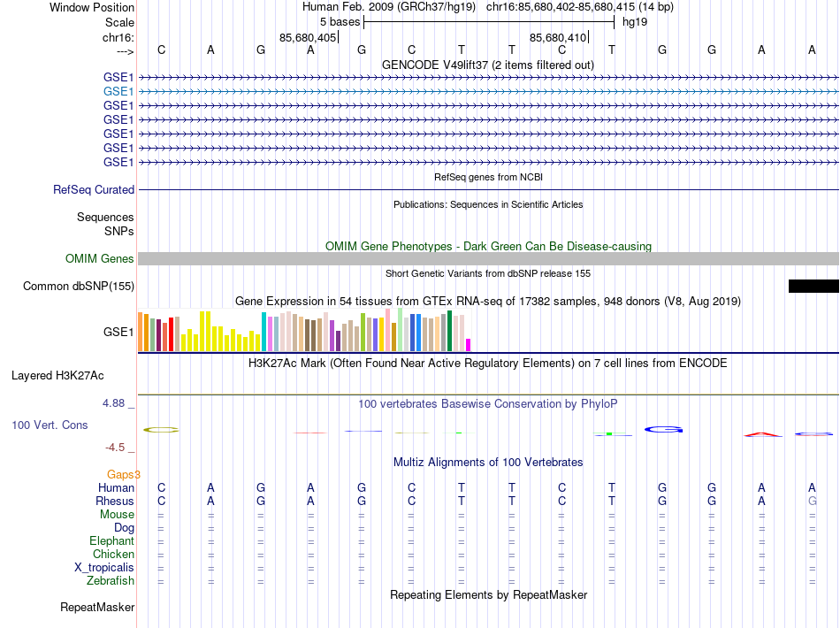The width and height of the screenshot is (840, 628).
Task: Click the large blue G conservation logo letter
Action: pyautogui.click(x=663, y=429)
